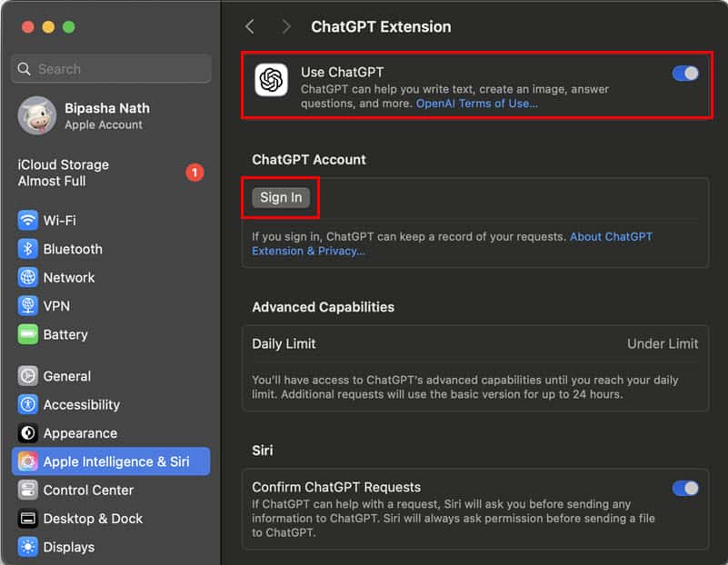Select Appearance in the sidebar
The height and width of the screenshot is (565, 728).
point(80,433)
